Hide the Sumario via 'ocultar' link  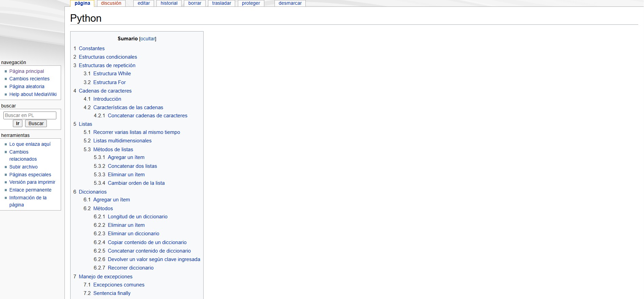click(x=148, y=39)
